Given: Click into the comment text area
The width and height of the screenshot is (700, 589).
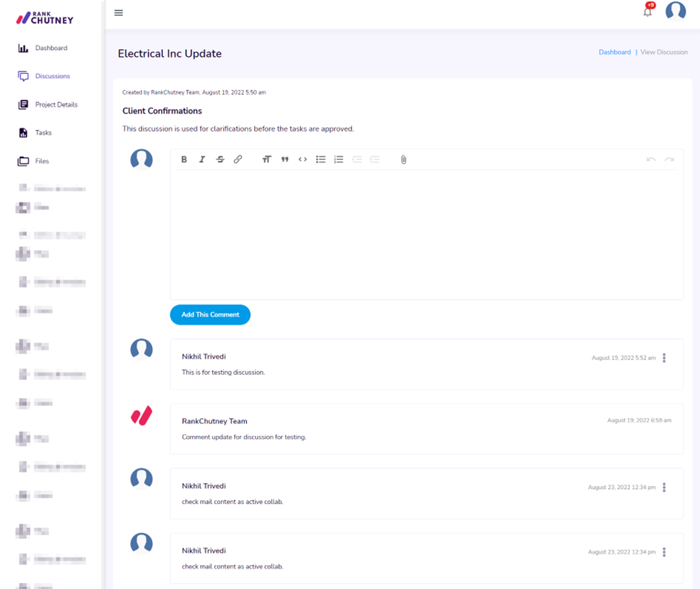Looking at the screenshot, I should point(426,234).
